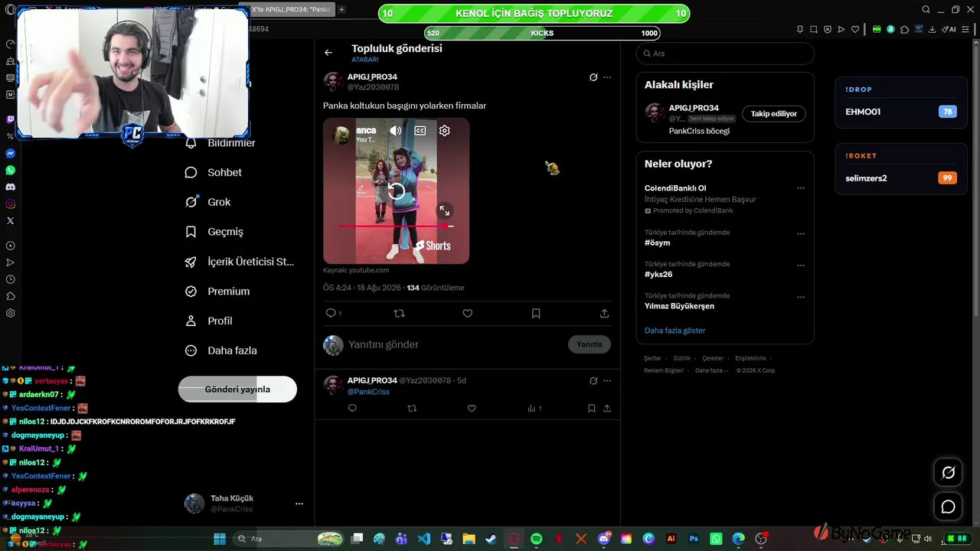Seek on the red video progress bar
The height and width of the screenshot is (551, 980).
pos(396,226)
